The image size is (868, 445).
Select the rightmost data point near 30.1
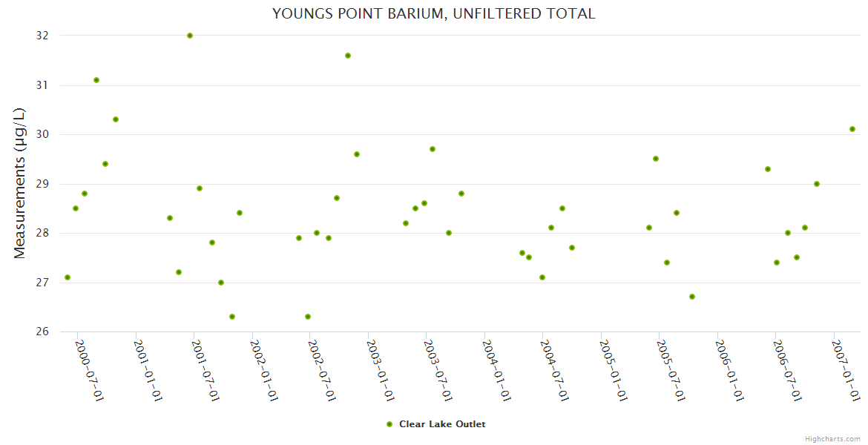tap(852, 129)
